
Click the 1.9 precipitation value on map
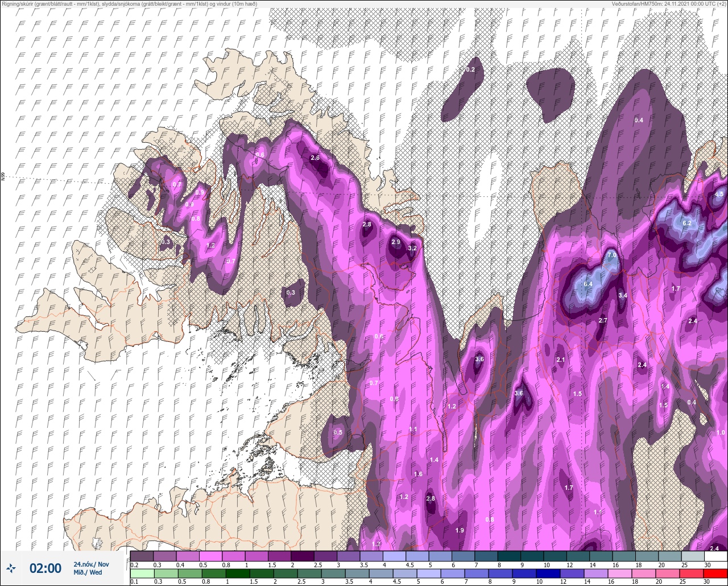pos(460,530)
